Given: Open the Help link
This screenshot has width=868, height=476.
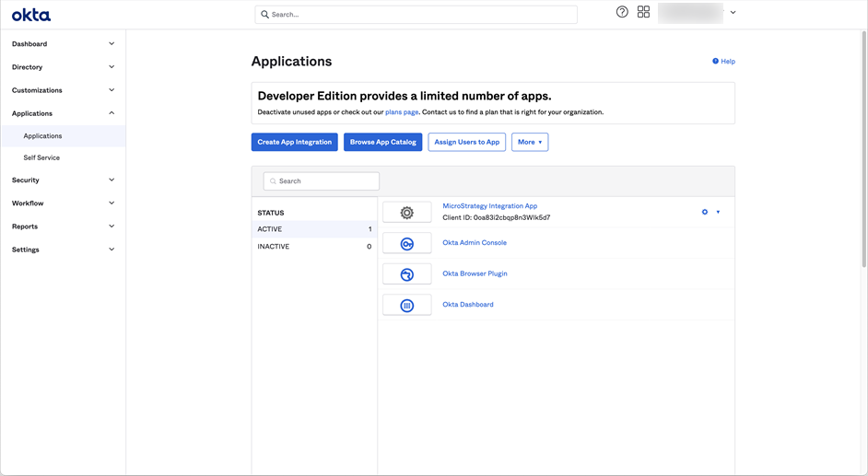Looking at the screenshot, I should pyautogui.click(x=723, y=62).
